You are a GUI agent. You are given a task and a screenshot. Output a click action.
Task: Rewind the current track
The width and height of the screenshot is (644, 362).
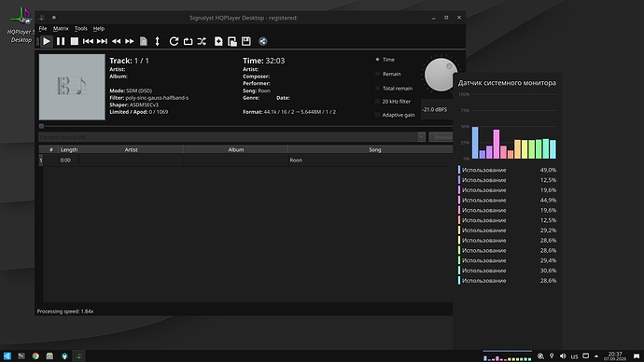click(117, 41)
